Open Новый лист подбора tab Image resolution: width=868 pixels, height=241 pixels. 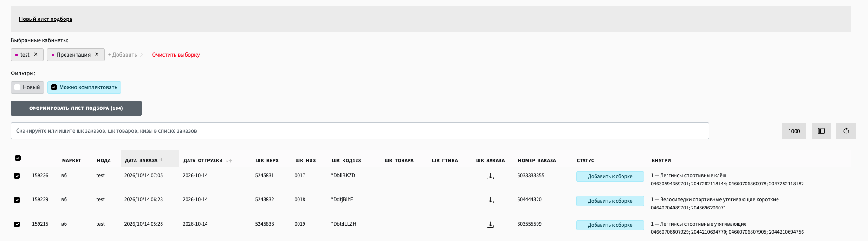pos(45,19)
